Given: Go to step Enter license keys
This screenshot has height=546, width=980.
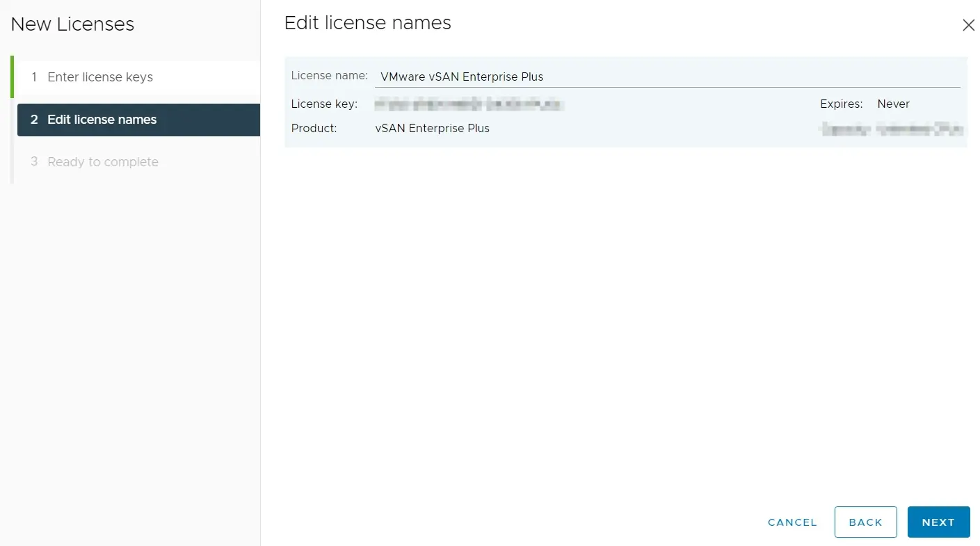Looking at the screenshot, I should [100, 77].
